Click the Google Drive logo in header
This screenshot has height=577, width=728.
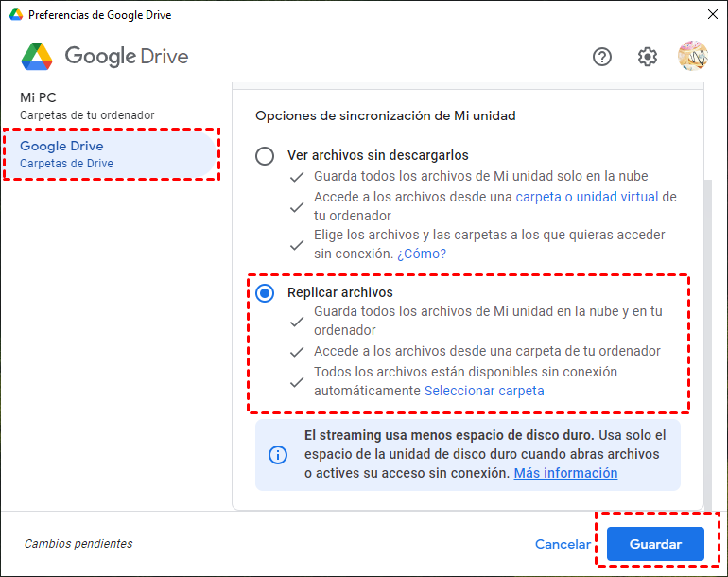coord(105,56)
